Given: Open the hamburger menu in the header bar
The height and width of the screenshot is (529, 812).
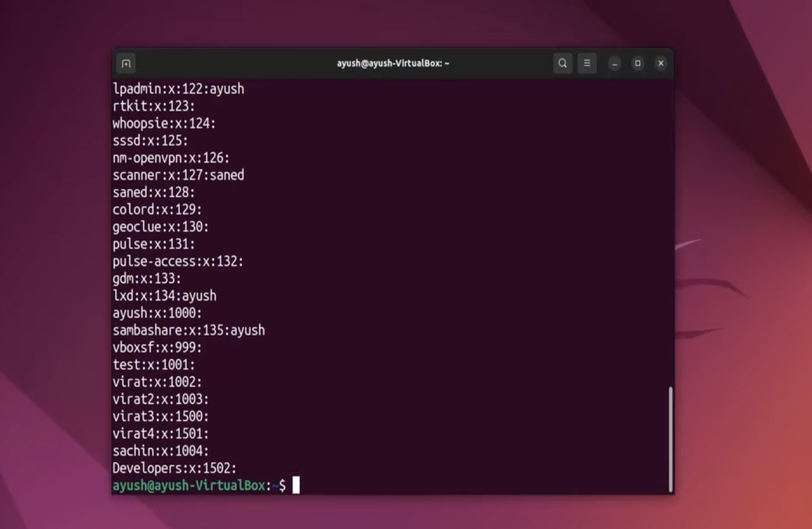Looking at the screenshot, I should click(x=587, y=63).
